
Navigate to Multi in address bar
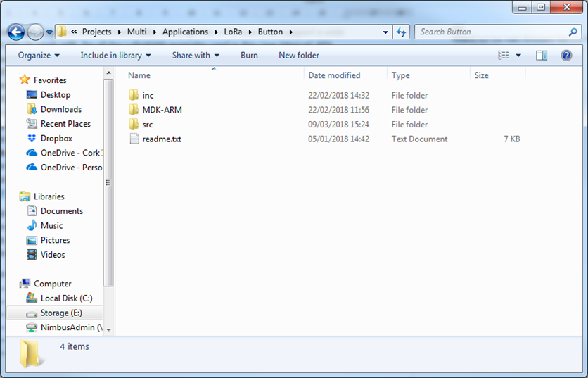[137, 32]
